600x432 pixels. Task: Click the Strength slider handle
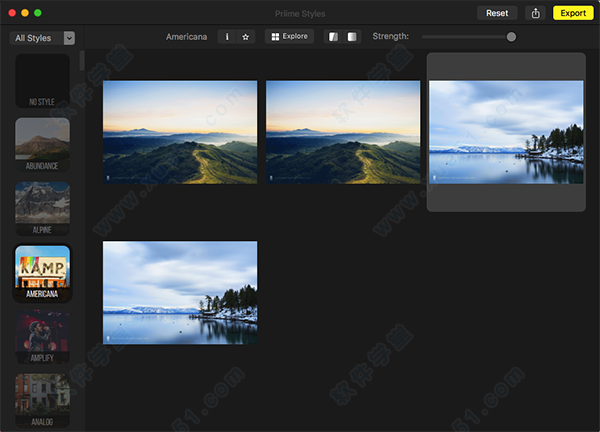pyautogui.click(x=511, y=37)
